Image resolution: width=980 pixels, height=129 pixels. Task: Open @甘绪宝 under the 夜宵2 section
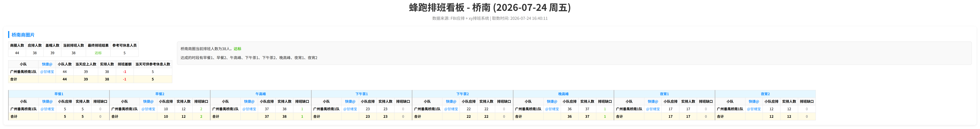click(x=754, y=109)
